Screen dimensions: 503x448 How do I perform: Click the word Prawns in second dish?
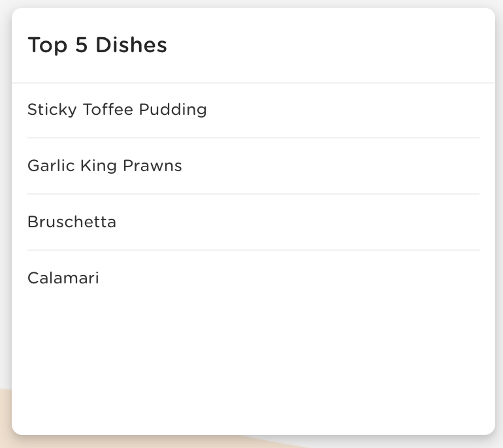point(152,166)
